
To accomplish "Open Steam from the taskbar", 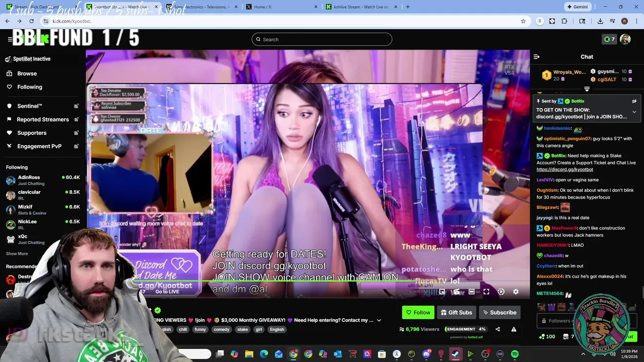I will point(456,354).
